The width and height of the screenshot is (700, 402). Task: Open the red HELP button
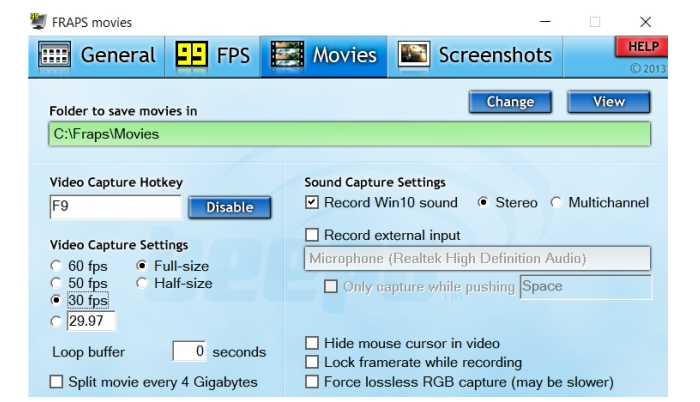click(x=642, y=46)
